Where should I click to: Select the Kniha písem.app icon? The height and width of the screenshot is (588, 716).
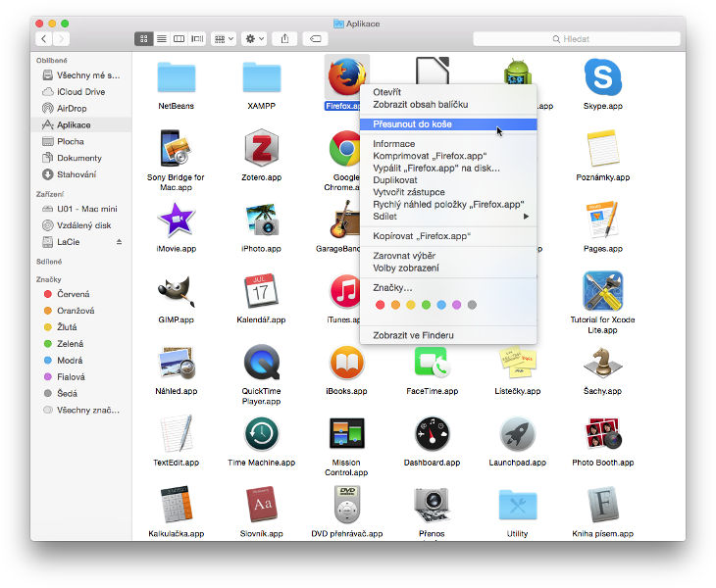point(603,505)
